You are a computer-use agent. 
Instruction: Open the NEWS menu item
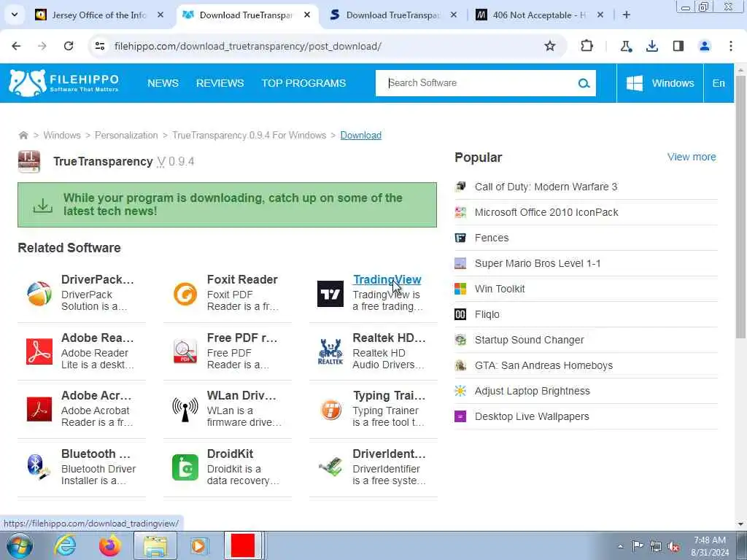163,83
